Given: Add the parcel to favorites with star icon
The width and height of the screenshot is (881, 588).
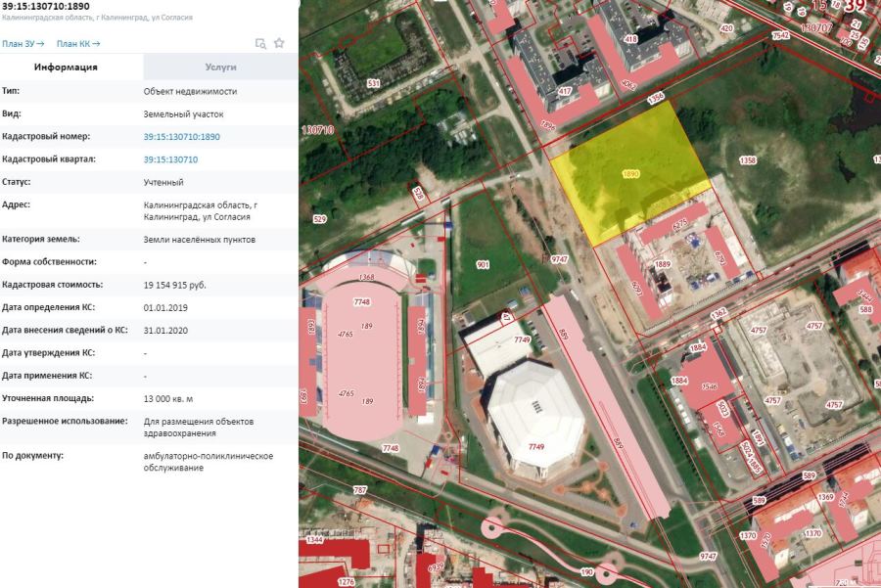Looking at the screenshot, I should point(279,43).
